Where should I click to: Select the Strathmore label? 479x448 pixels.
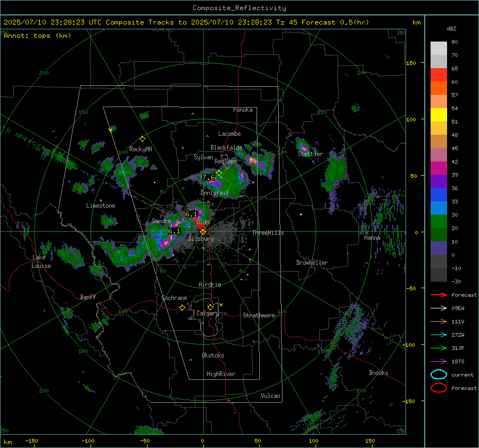[259, 315]
